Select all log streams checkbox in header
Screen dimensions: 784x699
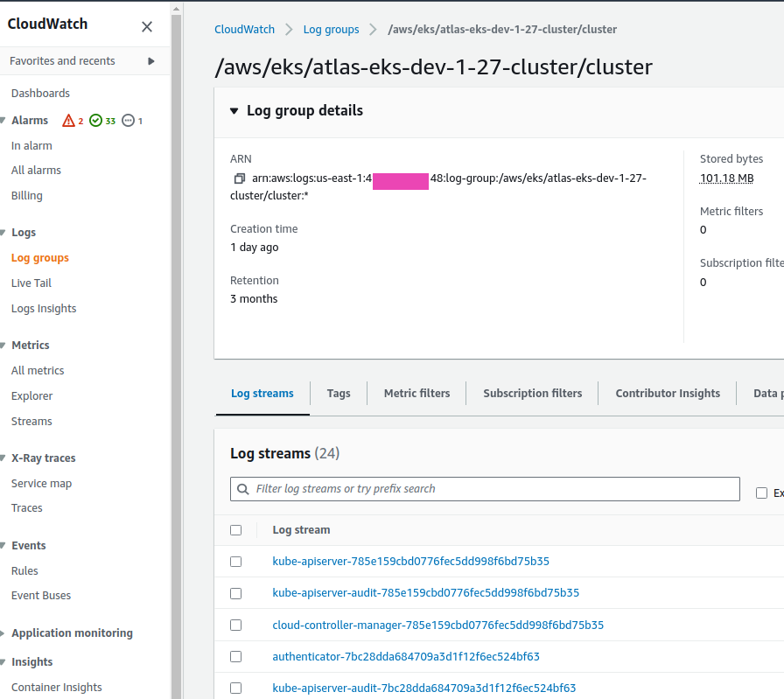tap(236, 530)
